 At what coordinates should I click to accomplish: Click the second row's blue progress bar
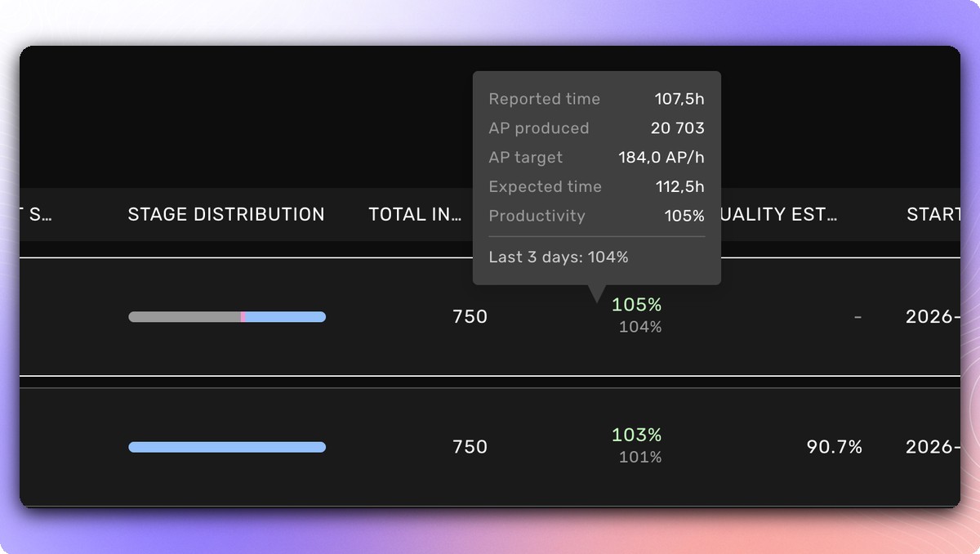[x=226, y=447]
